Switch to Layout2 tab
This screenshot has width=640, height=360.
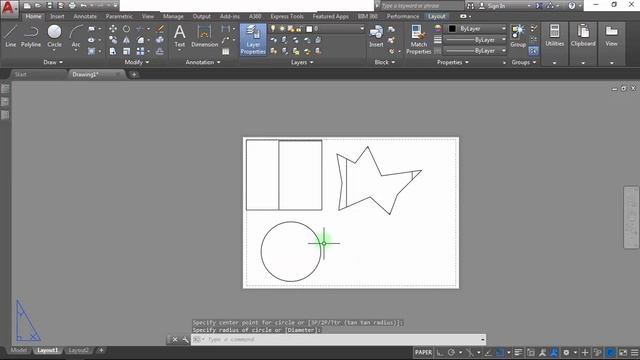tap(78, 350)
